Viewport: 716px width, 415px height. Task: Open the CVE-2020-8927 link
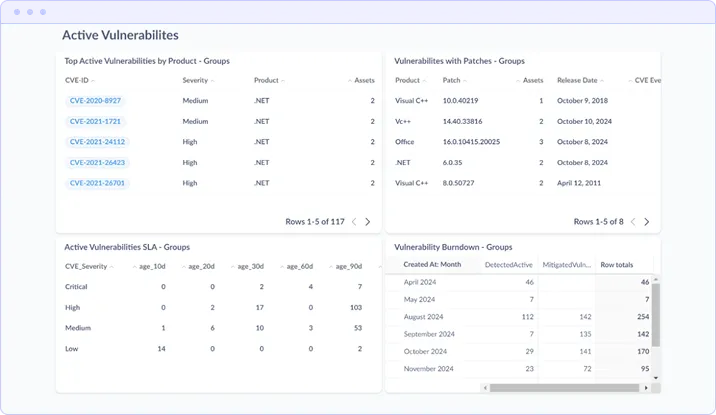95,100
